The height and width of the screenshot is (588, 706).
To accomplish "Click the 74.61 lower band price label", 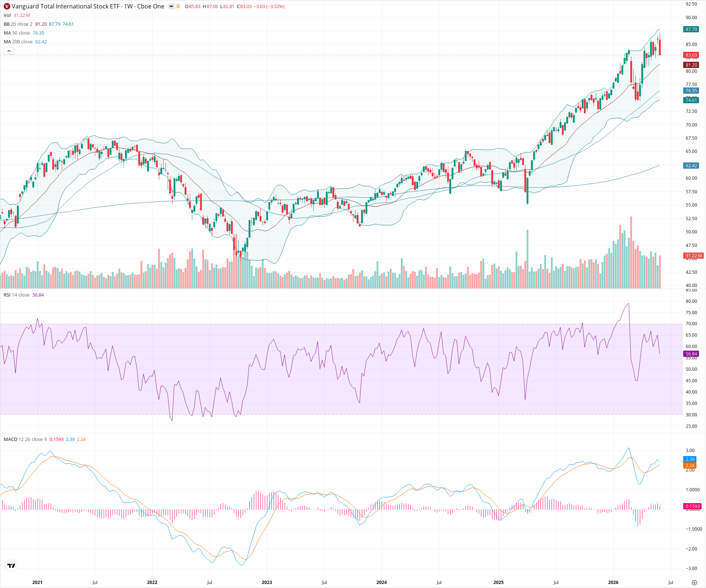I will point(691,100).
